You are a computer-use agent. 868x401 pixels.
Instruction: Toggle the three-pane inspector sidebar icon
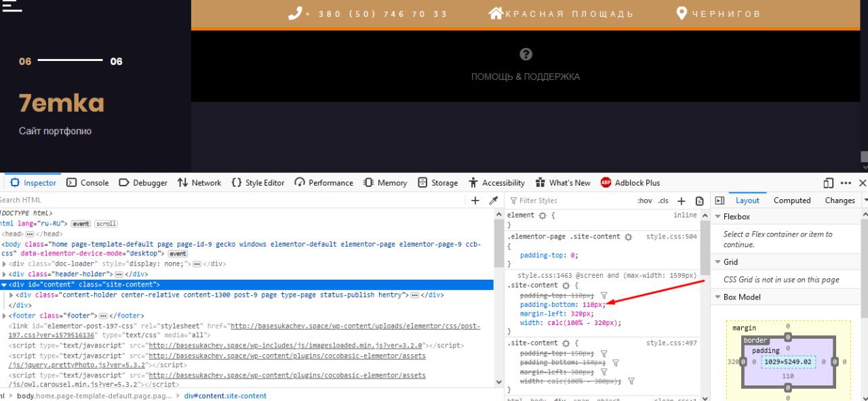(719, 200)
